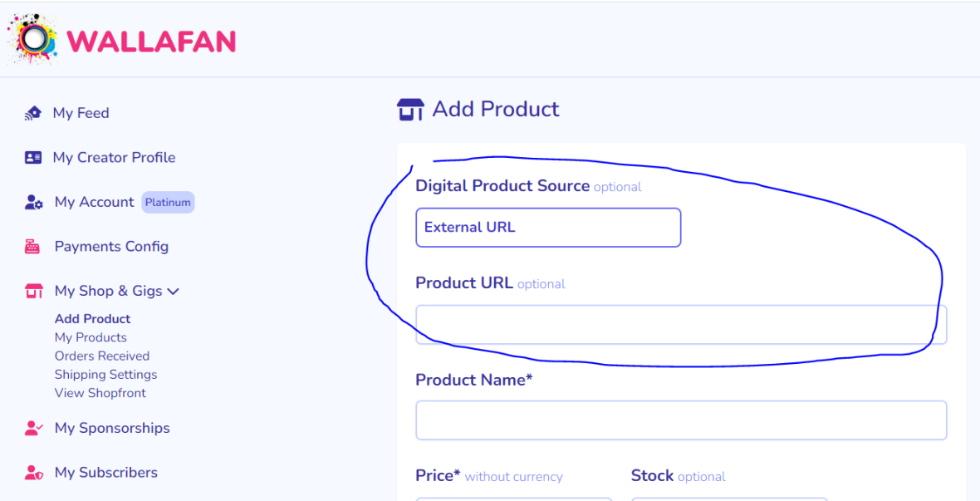Click the Payments Config register icon
The width and height of the screenshot is (980, 501).
pyautogui.click(x=32, y=247)
